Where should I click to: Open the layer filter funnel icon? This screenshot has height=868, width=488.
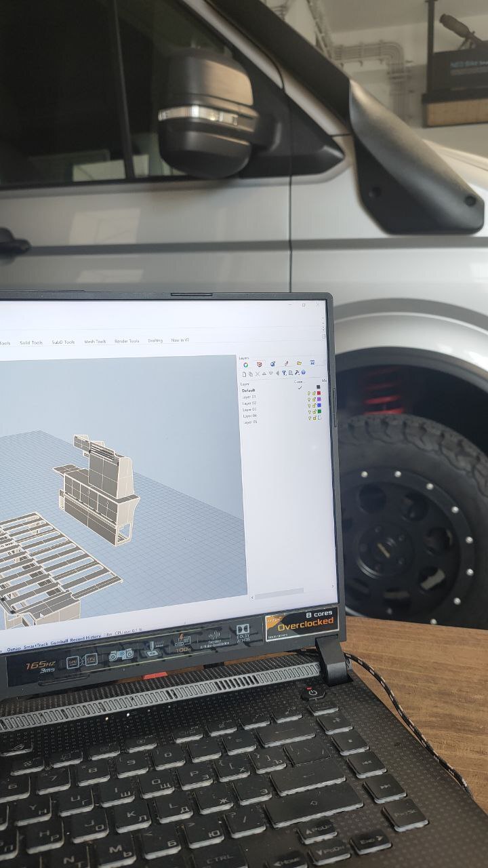tap(284, 373)
